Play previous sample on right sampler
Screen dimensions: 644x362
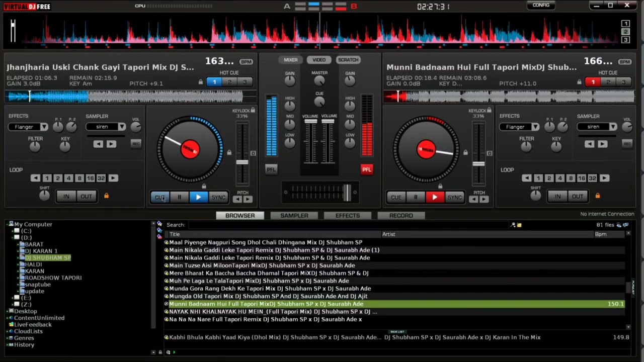(x=589, y=144)
